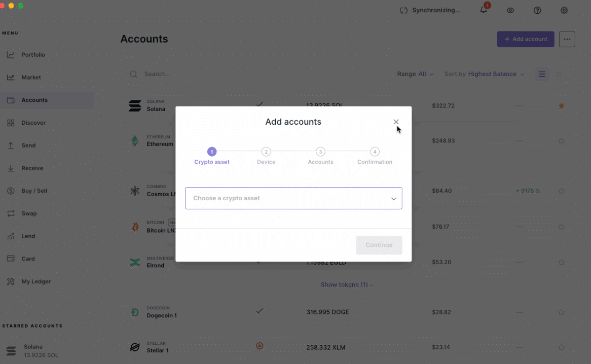Check notifications via the bell icon
The width and height of the screenshot is (591, 364).
(483, 10)
